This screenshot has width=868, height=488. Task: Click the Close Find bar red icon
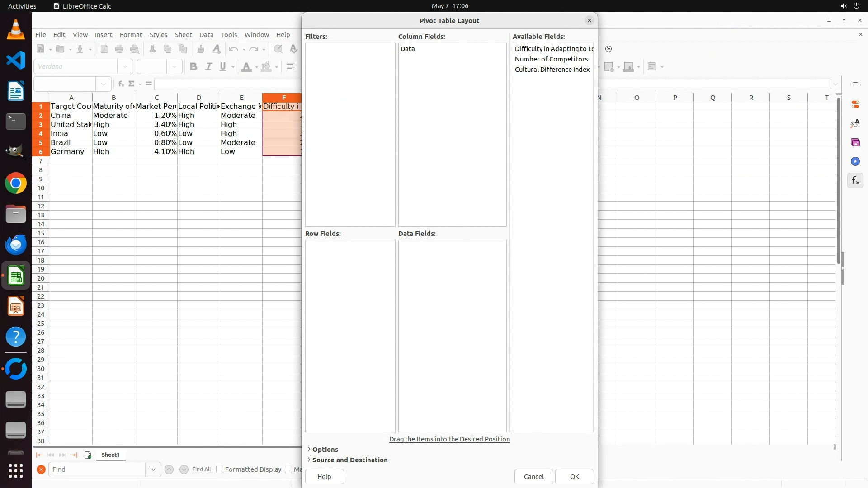click(x=41, y=469)
